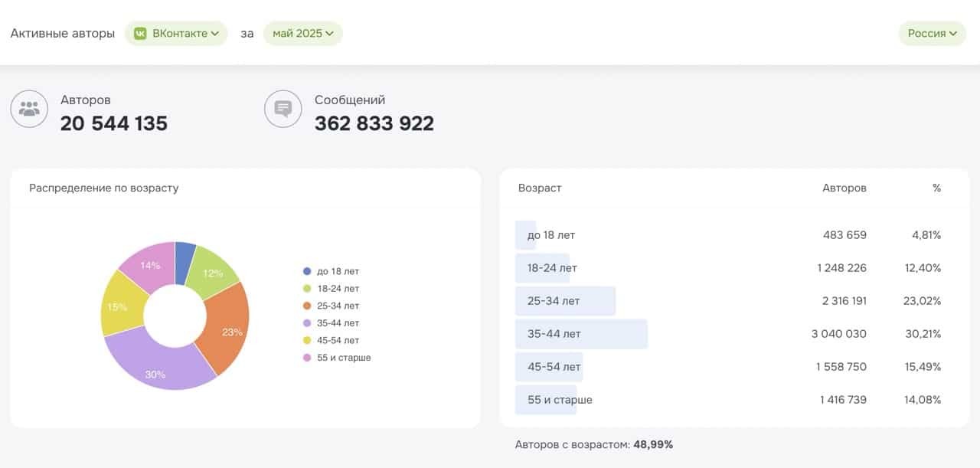Click the purple 35-44 лет legend dot

click(x=307, y=323)
